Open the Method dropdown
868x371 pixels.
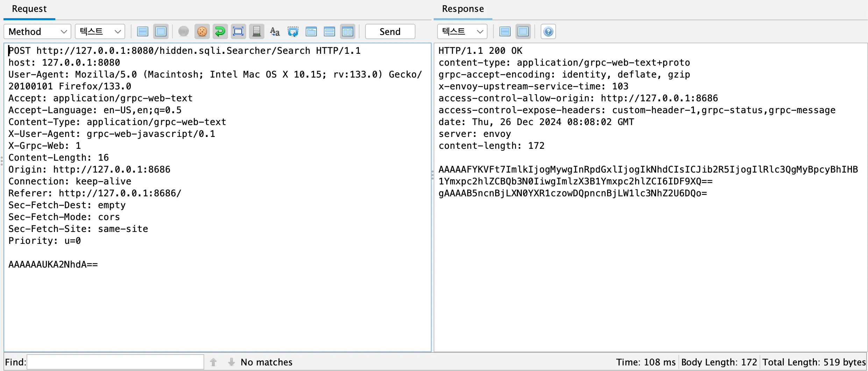pos(37,31)
